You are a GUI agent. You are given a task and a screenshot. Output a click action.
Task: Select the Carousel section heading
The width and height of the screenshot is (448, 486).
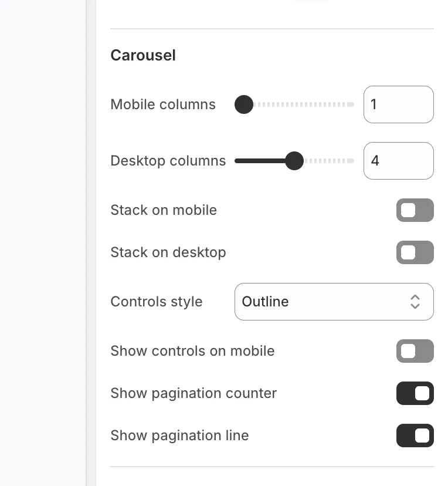[x=143, y=55]
